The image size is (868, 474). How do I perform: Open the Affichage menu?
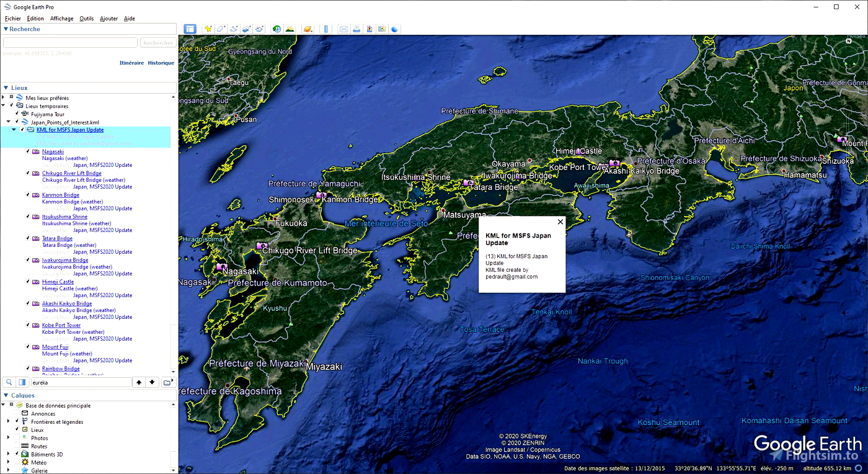click(61, 19)
